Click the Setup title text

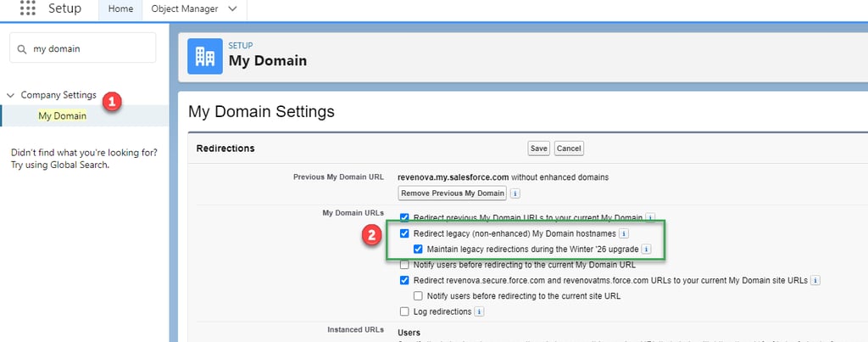pyautogui.click(x=64, y=8)
